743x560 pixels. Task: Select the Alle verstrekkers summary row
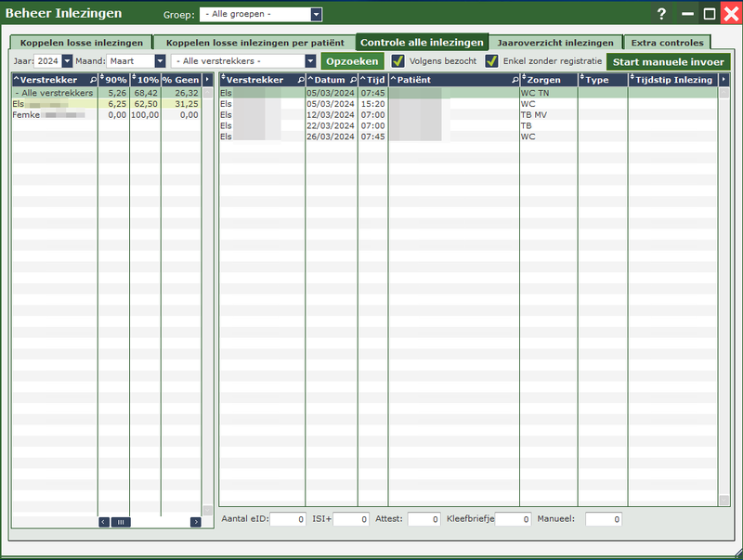click(x=106, y=93)
